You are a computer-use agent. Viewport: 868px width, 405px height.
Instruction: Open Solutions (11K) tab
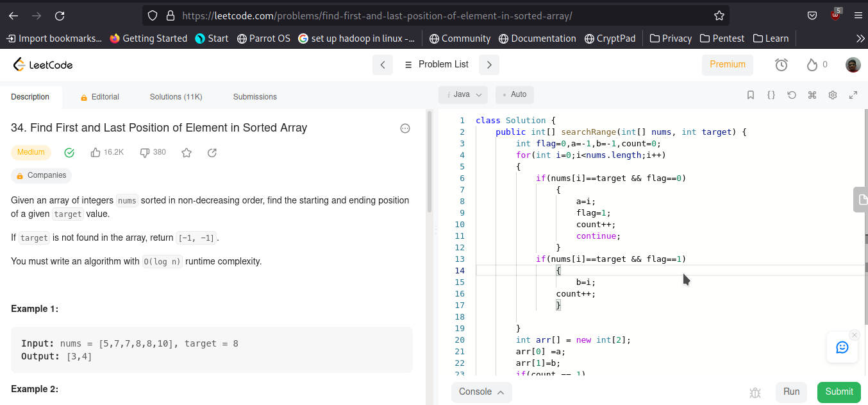tap(176, 97)
